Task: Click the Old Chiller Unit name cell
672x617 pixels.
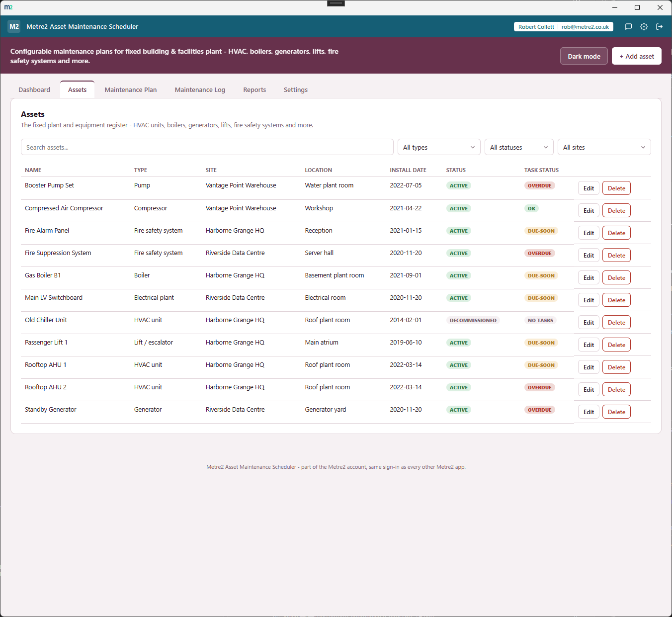Action: (46, 320)
